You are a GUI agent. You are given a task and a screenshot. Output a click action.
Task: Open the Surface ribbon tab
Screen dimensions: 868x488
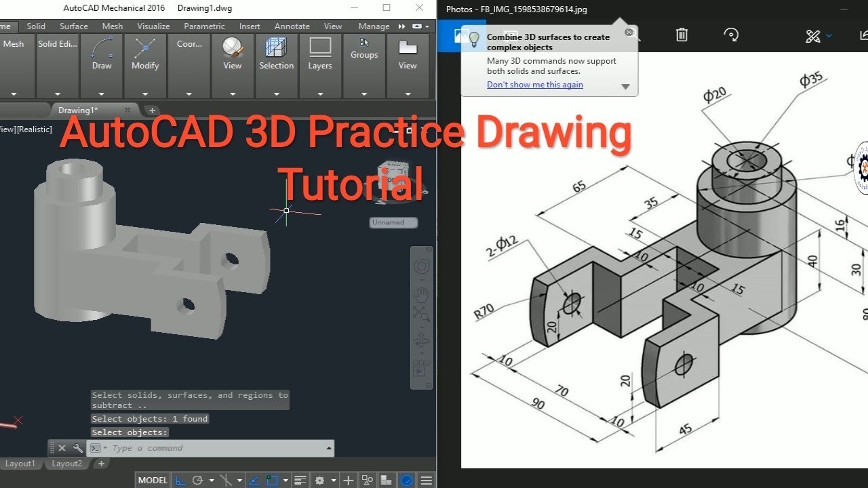[73, 26]
